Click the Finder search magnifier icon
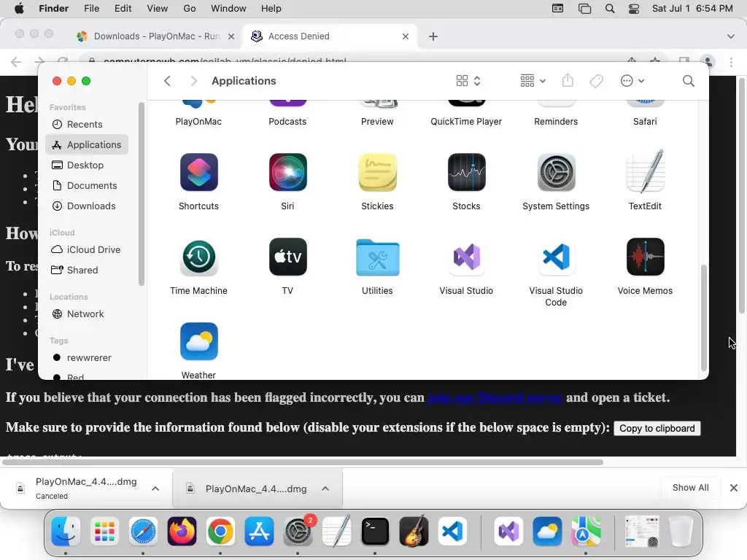Screen dimensions: 747x560 click(x=688, y=81)
